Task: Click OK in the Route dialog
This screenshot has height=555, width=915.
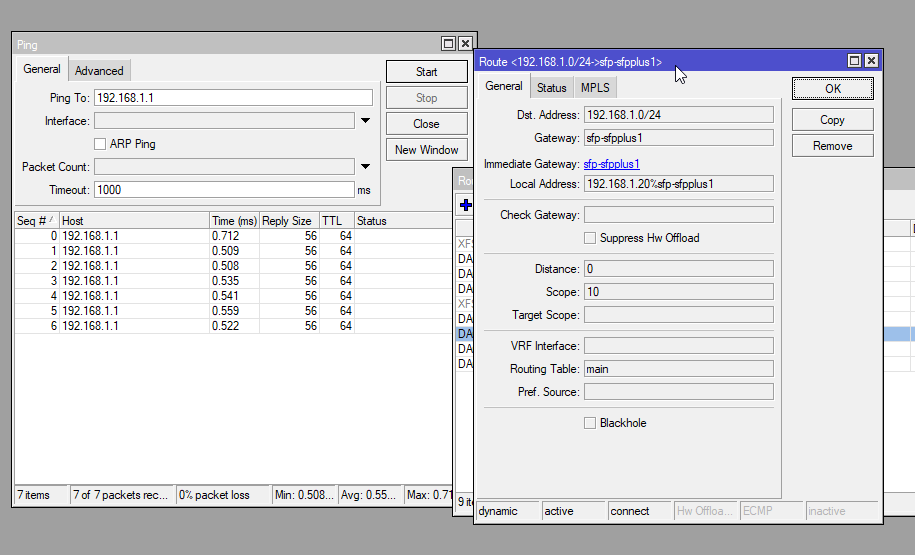Action: pyautogui.click(x=832, y=88)
